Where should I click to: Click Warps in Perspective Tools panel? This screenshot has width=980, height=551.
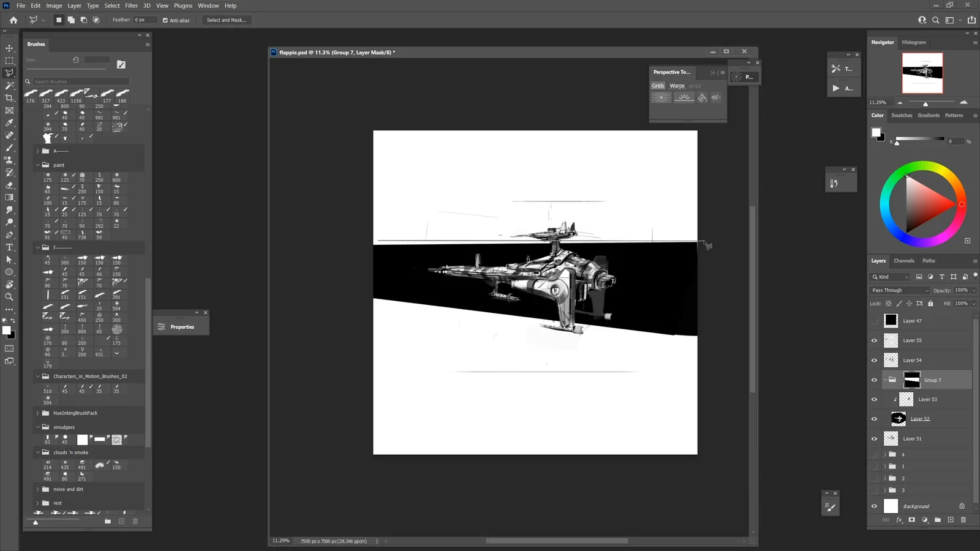click(x=677, y=85)
